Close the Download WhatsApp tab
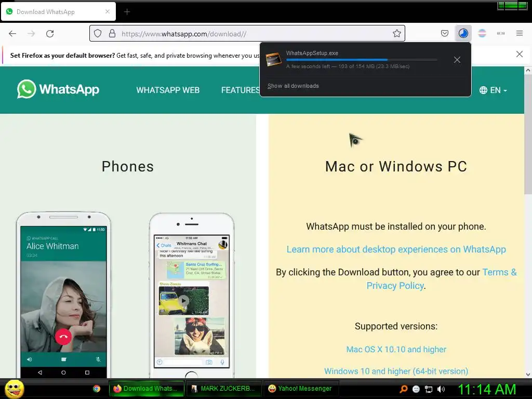Screen dimensions: 532x399 [107, 11]
